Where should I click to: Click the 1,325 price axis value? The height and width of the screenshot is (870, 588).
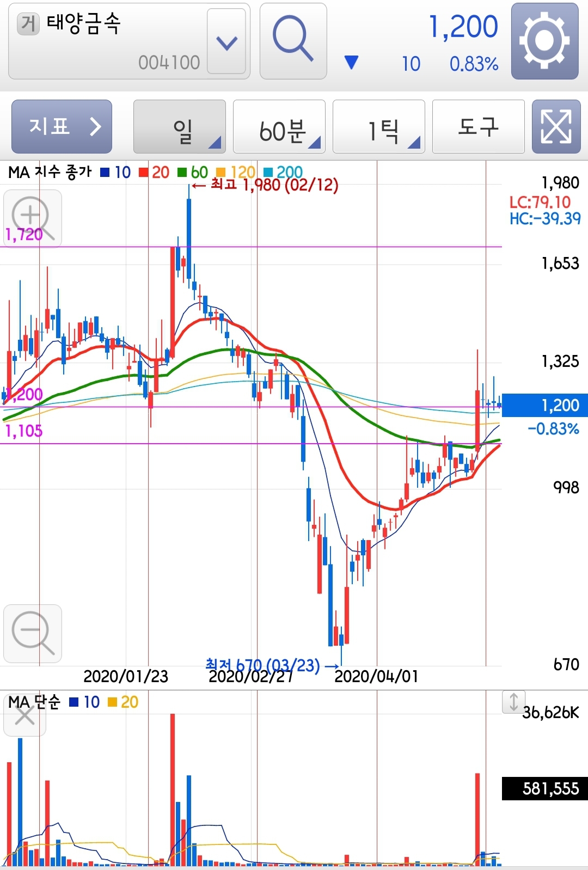[560, 362]
